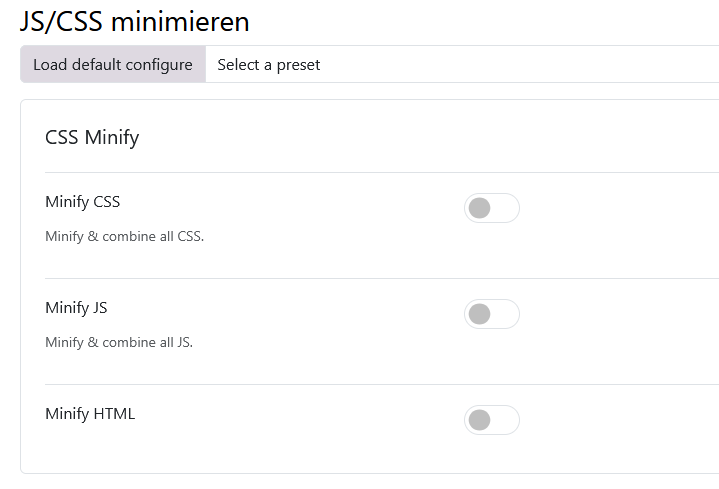Screen dimensions: 719x489
Task: Click the 'Select a preset' placeholder text
Action: point(269,65)
